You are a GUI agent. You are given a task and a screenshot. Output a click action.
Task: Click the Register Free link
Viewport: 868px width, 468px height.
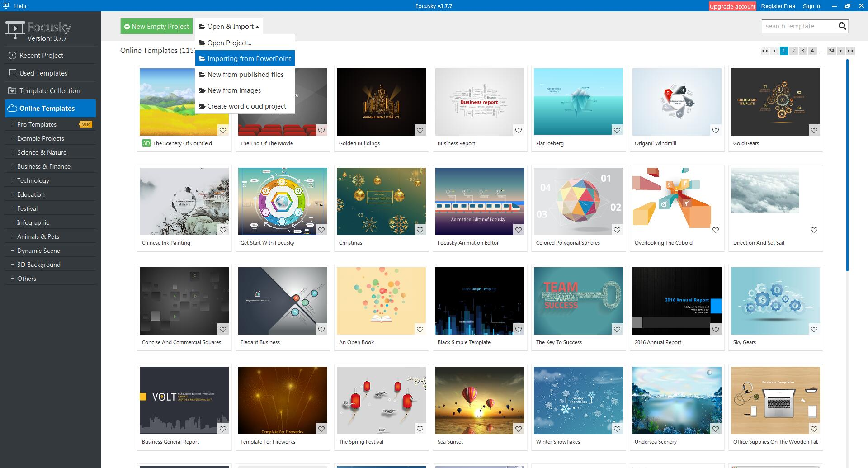(778, 6)
